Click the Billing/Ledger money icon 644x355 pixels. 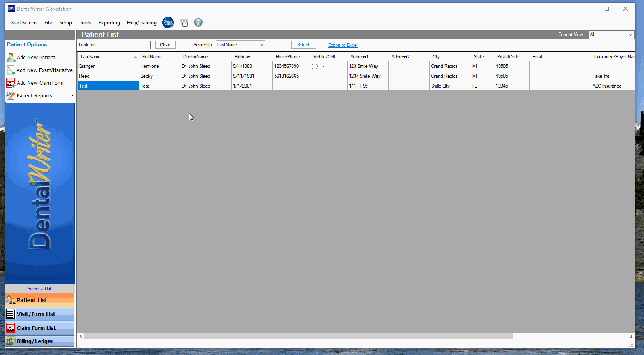pyautogui.click(x=11, y=341)
